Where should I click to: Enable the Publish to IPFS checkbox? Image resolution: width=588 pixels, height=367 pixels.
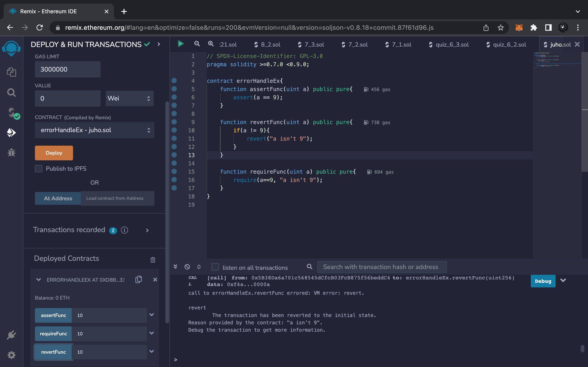point(39,168)
